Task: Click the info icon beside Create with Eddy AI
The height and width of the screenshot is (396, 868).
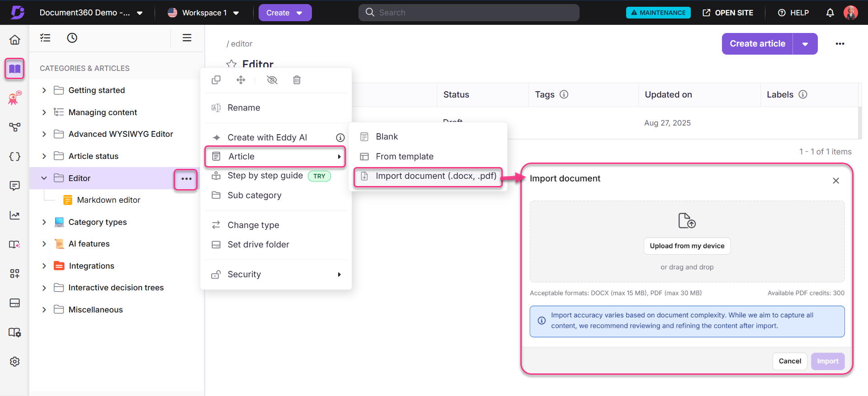Action: click(340, 138)
